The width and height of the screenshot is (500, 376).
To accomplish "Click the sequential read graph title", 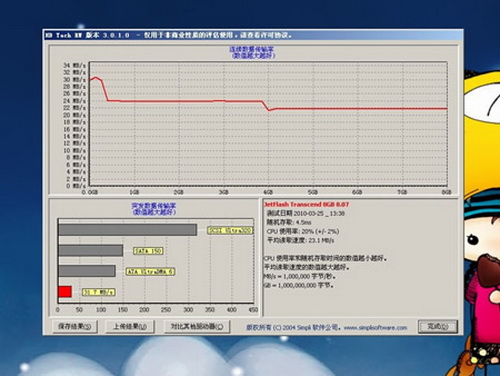I will tap(253, 53).
